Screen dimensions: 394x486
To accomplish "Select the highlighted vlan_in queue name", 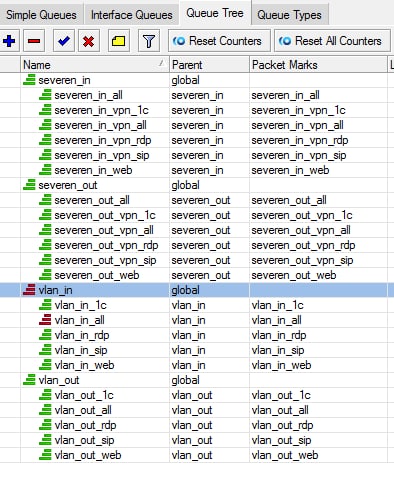I will 55,290.
